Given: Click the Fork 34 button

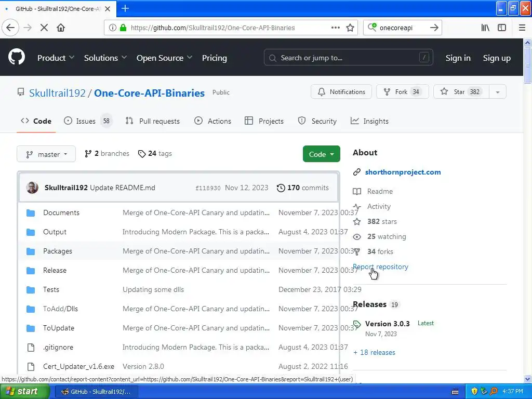Looking at the screenshot, I should tap(402, 92).
